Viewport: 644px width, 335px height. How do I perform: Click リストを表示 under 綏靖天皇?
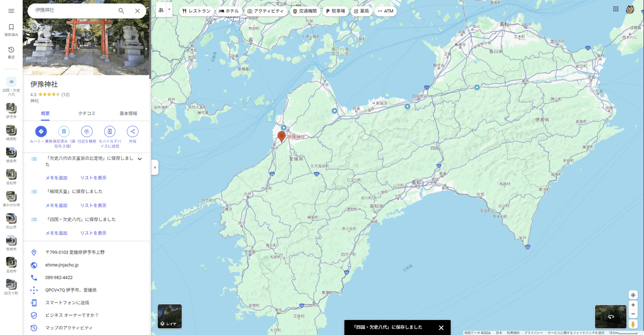93,206
